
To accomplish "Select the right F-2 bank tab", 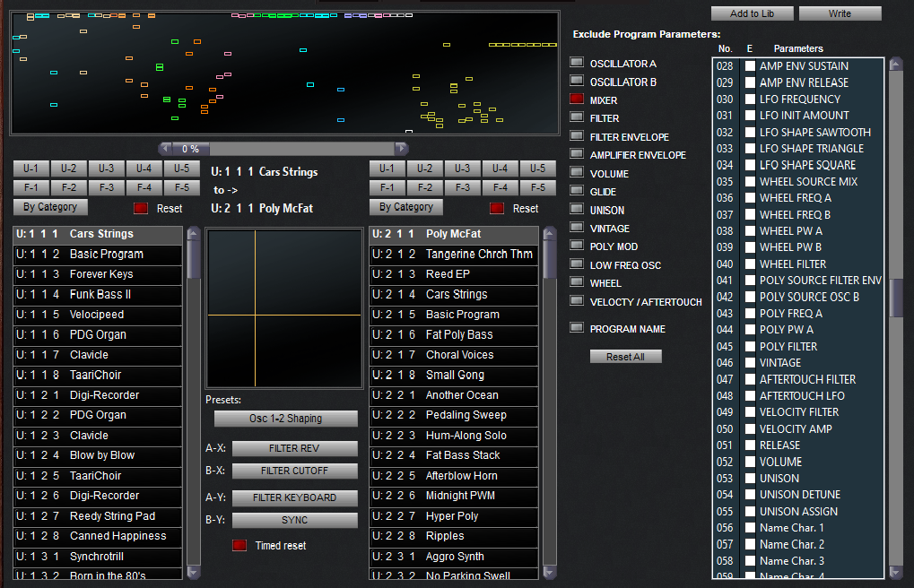I will tap(425, 187).
